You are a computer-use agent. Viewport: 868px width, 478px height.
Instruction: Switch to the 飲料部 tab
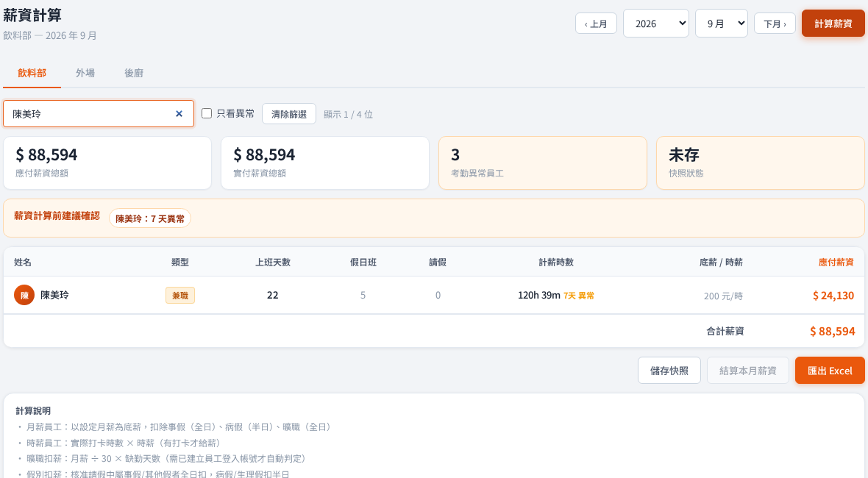(32, 73)
